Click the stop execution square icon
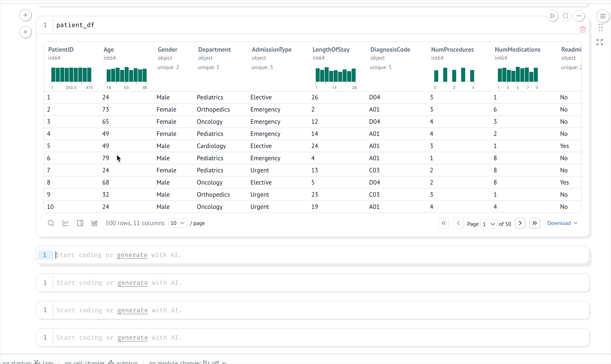Viewport: 611px width, 364px height. 565,16
